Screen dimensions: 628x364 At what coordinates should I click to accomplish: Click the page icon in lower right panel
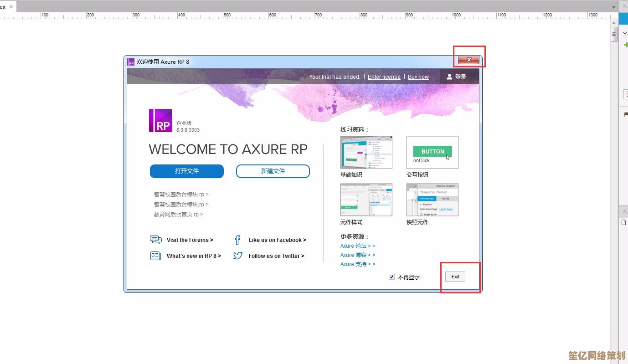[x=624, y=222]
